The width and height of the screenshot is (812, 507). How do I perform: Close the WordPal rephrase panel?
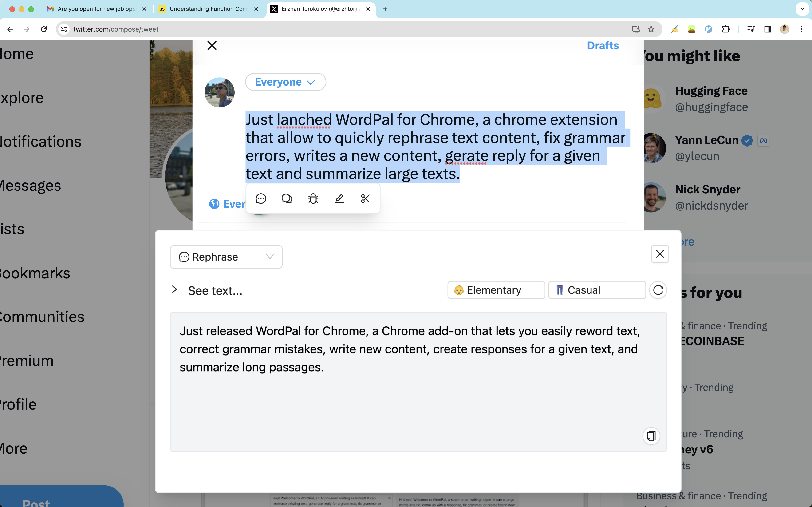tap(660, 254)
